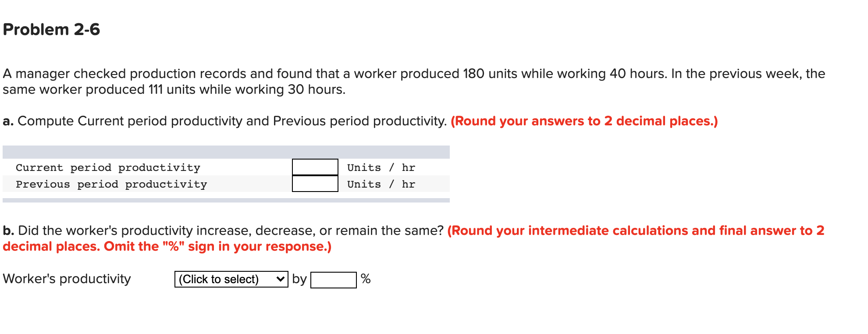Select the Problem 2-6 heading
This screenshot has width=868, height=334.
pos(50,30)
